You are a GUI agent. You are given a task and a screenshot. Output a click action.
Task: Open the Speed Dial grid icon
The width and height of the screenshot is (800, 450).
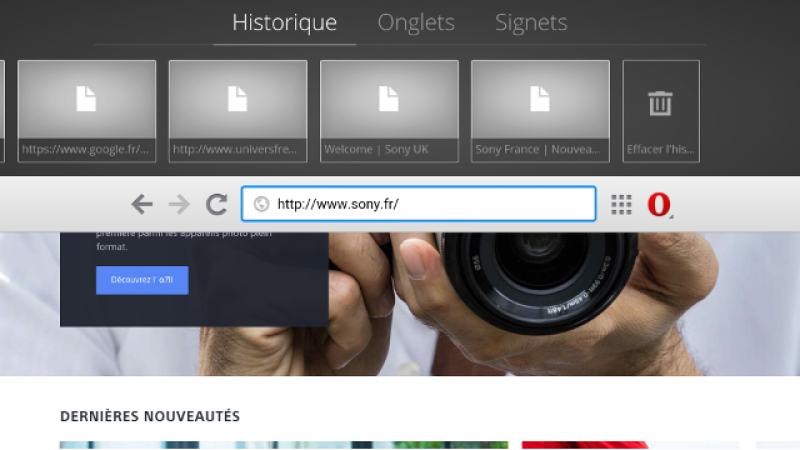pos(621,205)
